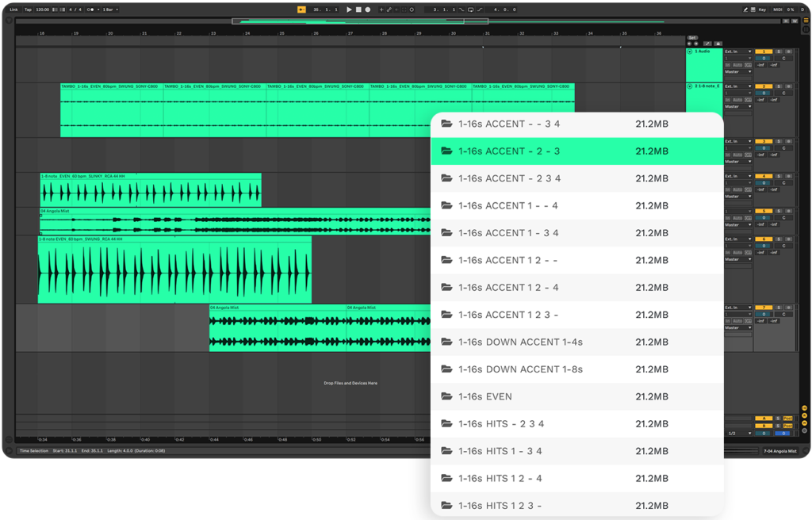Click the Auto button on the 1 Audio track

737,65
